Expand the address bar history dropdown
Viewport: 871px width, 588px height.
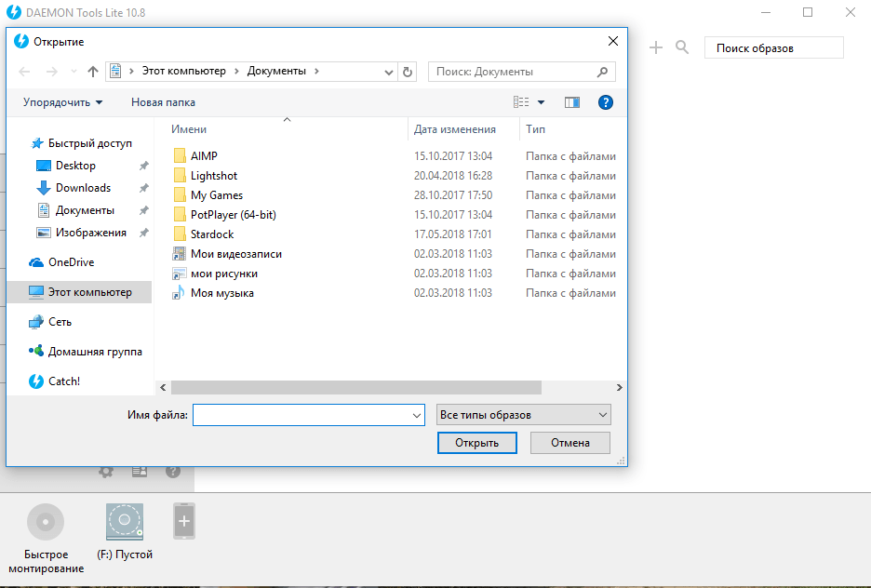coord(389,73)
